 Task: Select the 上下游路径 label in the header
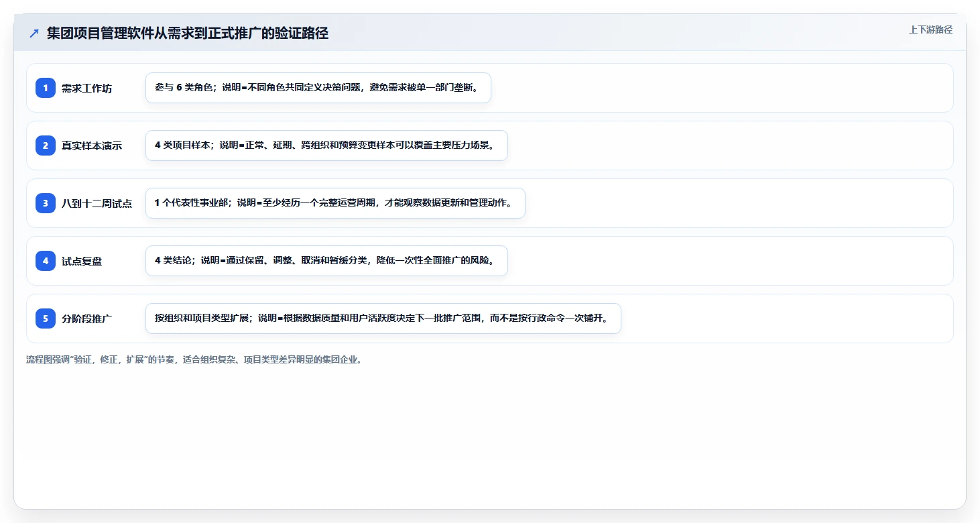[930, 30]
